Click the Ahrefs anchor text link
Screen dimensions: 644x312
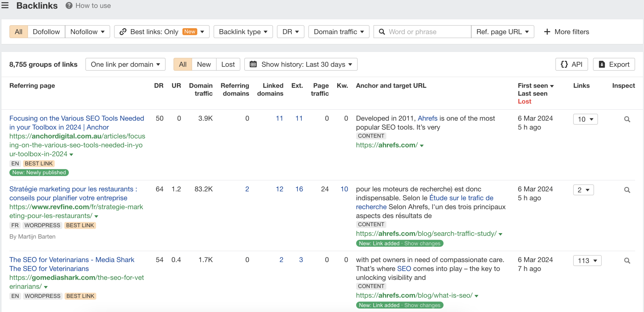[427, 118]
